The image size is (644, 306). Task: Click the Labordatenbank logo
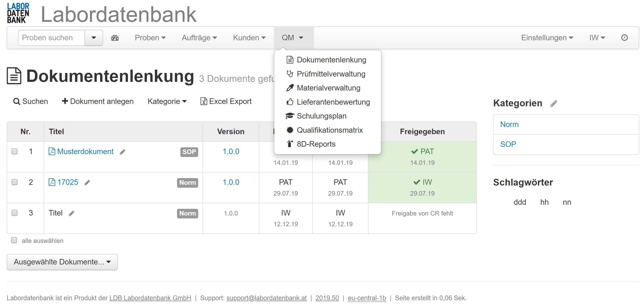18,13
